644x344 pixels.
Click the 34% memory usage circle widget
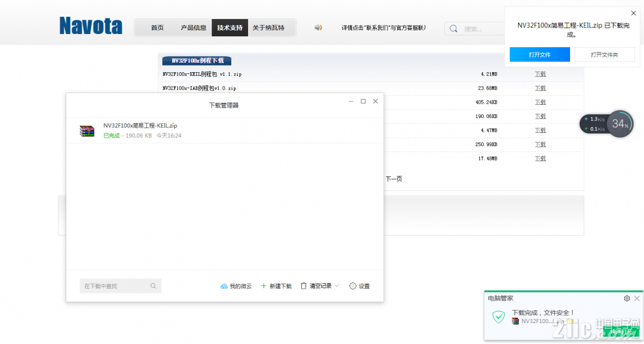620,123
